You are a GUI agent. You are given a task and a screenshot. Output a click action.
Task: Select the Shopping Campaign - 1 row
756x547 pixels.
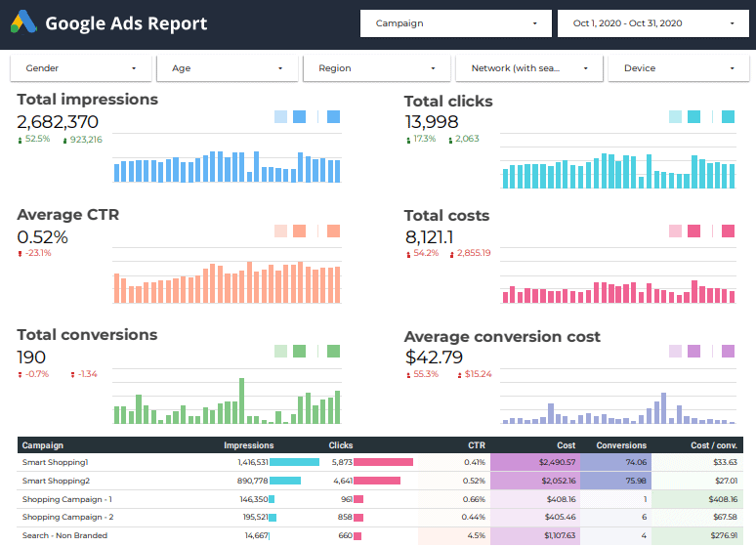380,499
